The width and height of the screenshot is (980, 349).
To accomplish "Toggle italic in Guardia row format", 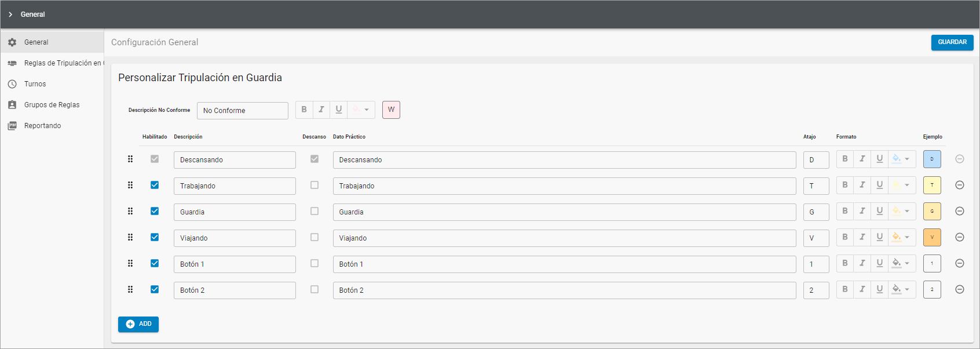I will [862, 211].
